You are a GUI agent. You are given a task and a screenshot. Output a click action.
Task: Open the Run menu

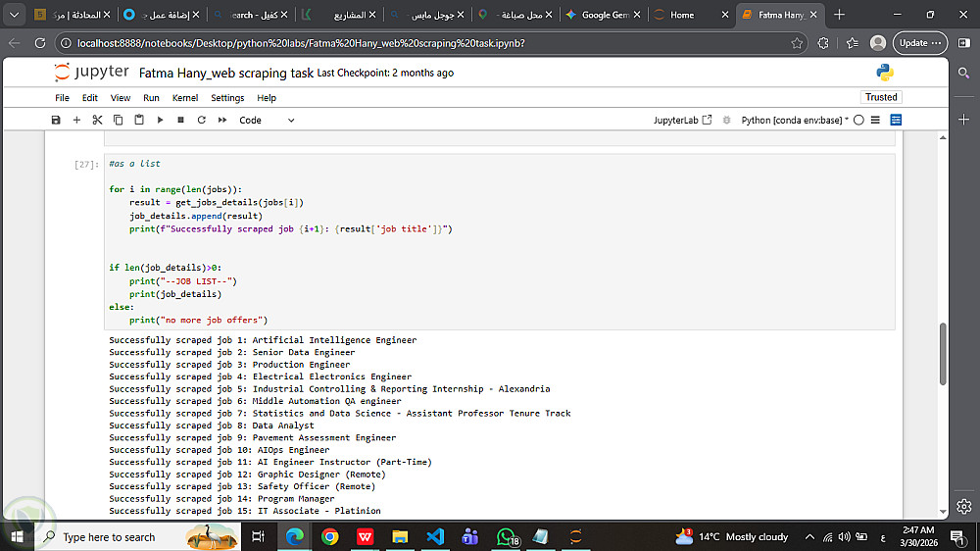pyautogui.click(x=151, y=98)
